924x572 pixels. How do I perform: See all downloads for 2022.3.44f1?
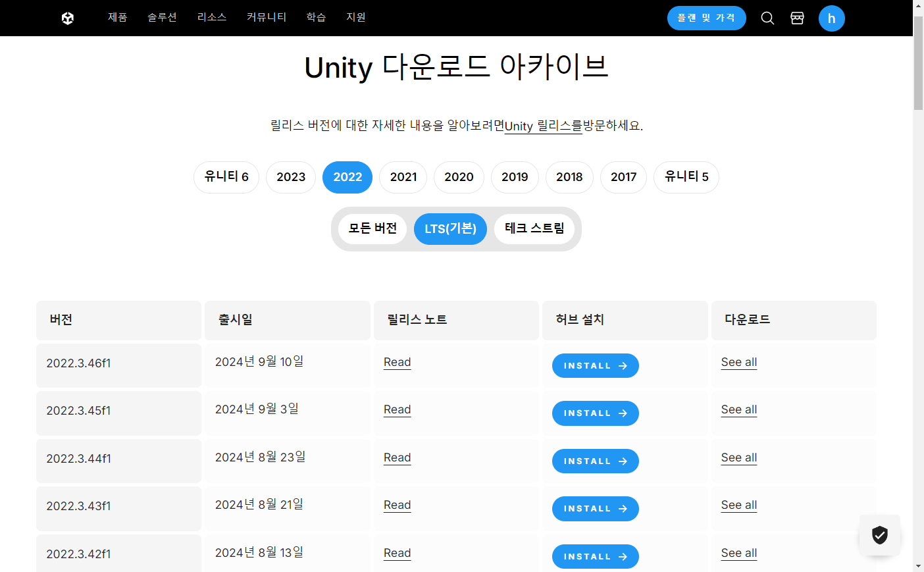point(739,457)
